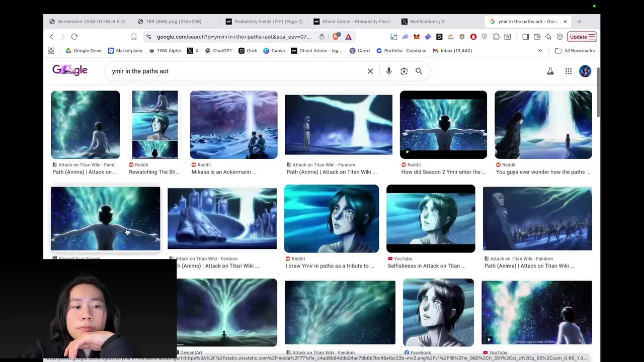Submit search with magnifying glass icon
644x362 pixels.
[x=419, y=71]
